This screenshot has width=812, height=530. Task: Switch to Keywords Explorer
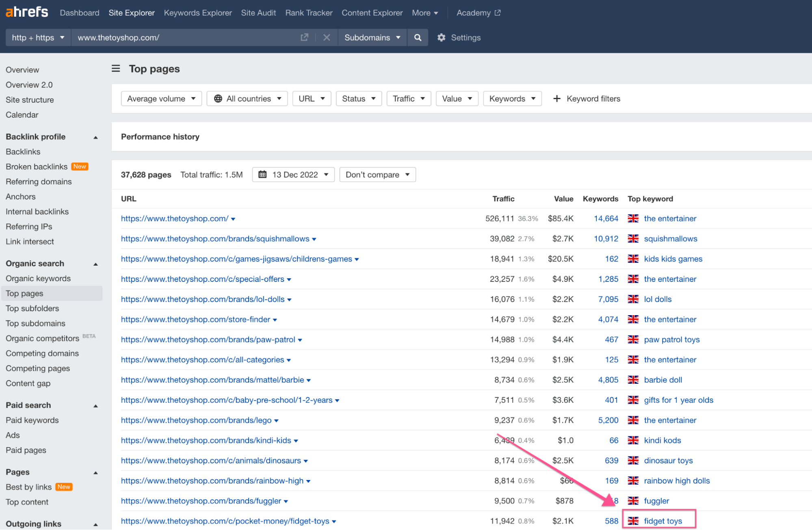197,13
